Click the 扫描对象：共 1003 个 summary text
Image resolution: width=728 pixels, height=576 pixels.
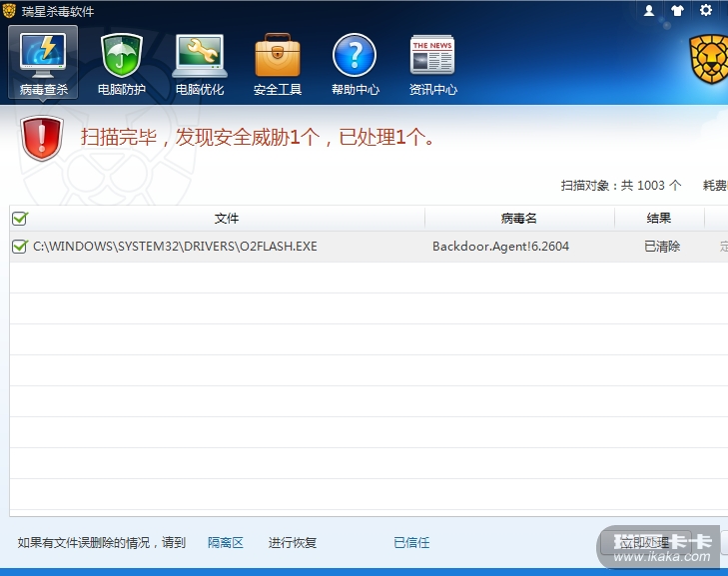click(621, 186)
